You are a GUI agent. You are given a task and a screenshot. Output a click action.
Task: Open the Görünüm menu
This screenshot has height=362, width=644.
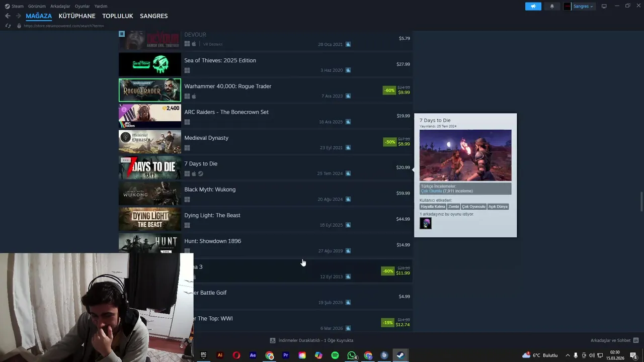37,6
